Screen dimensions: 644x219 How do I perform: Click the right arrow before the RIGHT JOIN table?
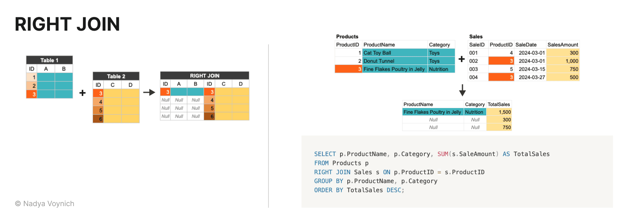[149, 92]
